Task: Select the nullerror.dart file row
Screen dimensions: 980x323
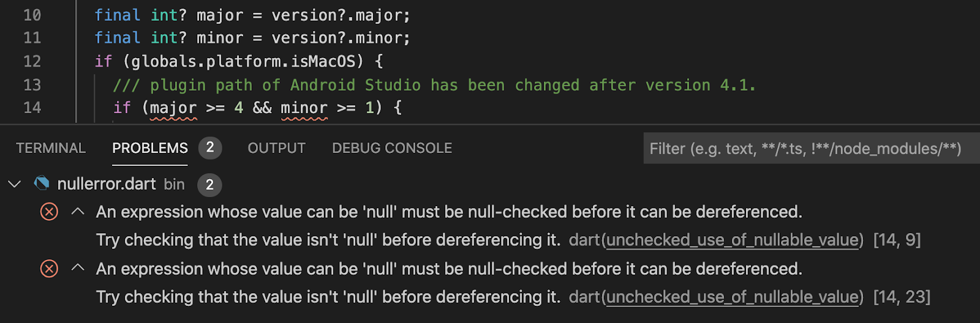Action: pos(106,184)
